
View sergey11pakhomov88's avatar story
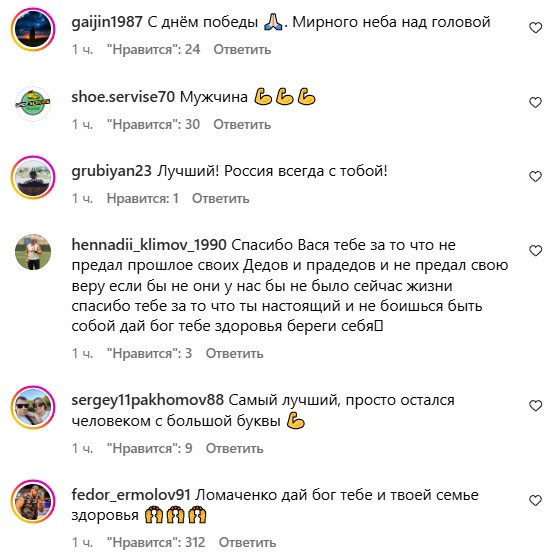point(33,407)
